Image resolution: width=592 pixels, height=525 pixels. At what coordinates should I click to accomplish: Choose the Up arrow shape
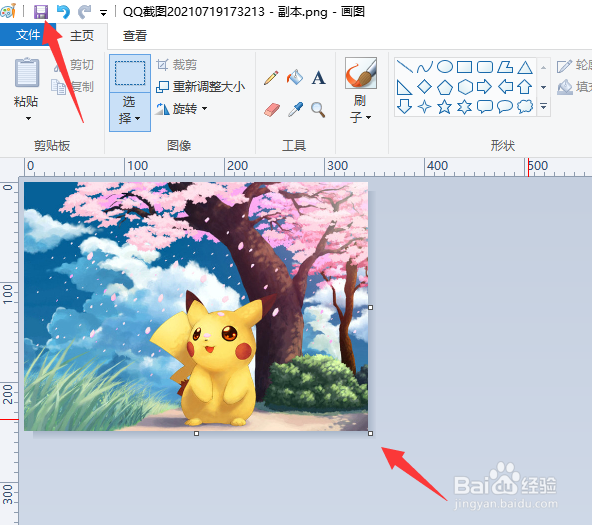(x=525, y=87)
